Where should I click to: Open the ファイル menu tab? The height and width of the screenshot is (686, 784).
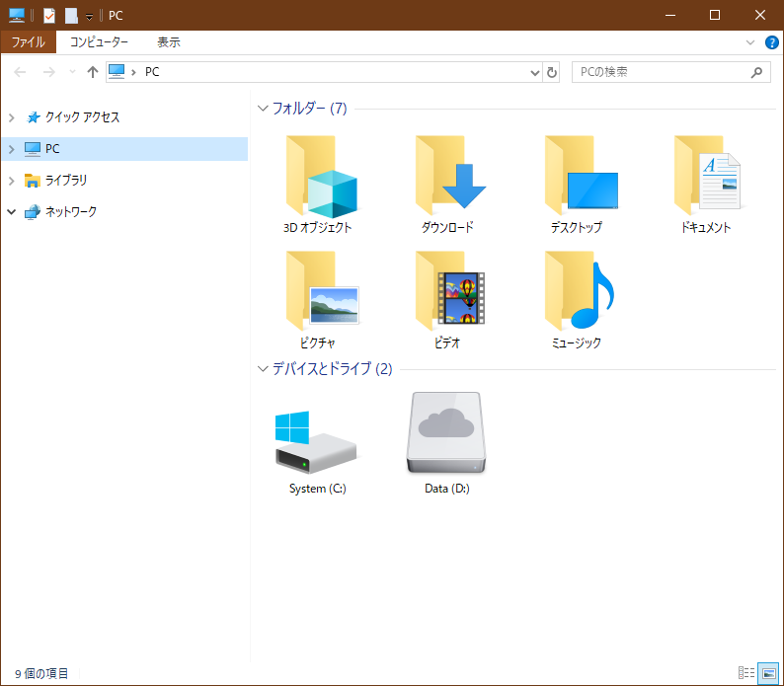(28, 42)
